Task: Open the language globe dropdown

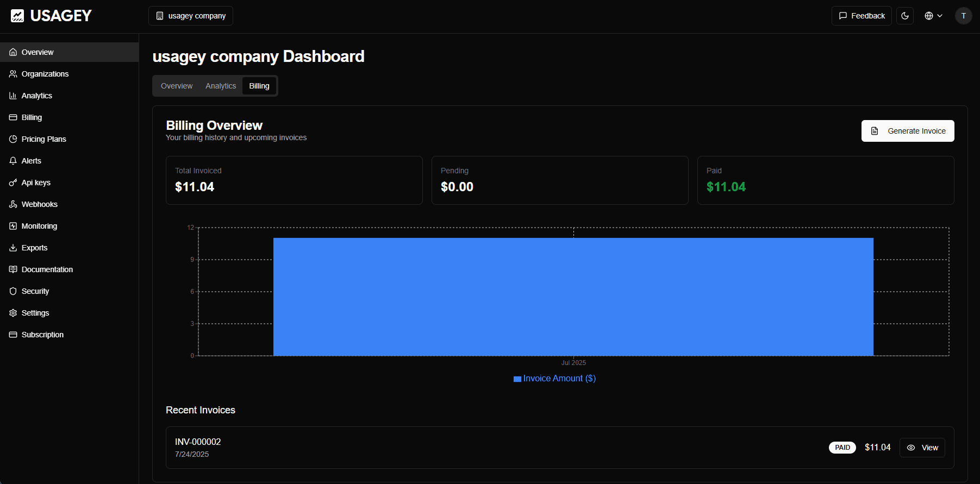Action: tap(933, 16)
